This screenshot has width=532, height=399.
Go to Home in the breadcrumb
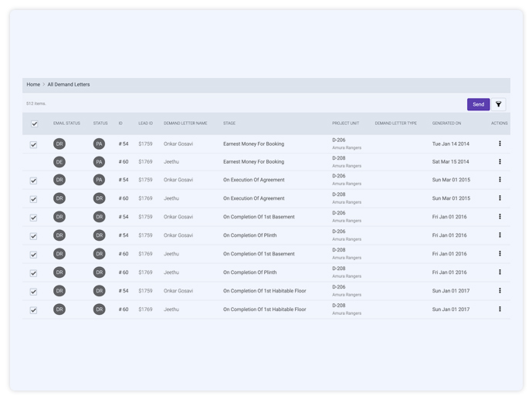tap(33, 85)
